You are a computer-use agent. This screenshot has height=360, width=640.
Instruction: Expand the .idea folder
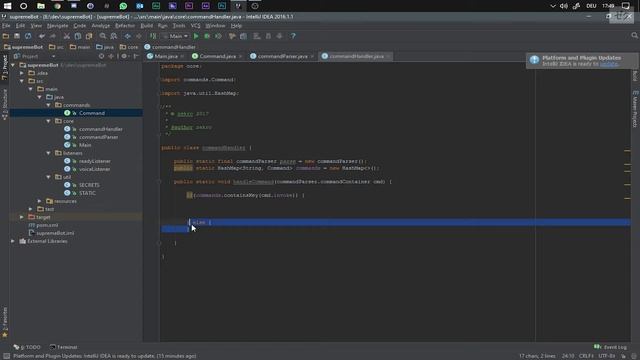[x=22, y=73]
